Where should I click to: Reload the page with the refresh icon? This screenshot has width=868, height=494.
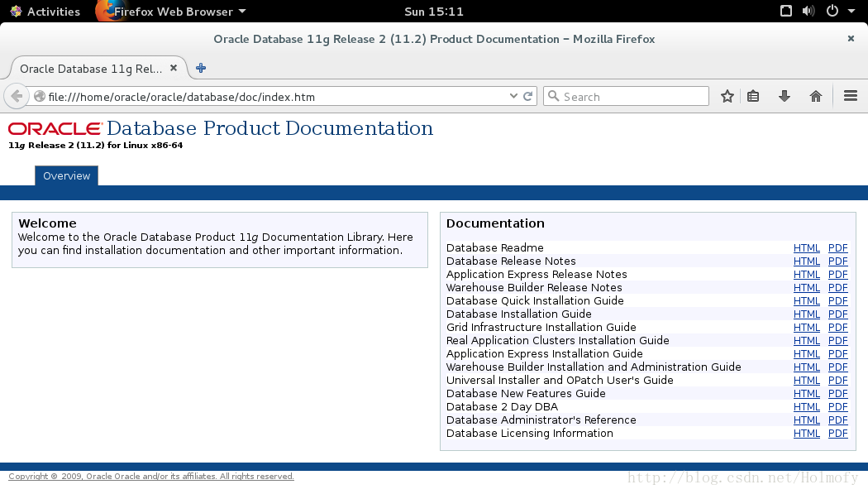point(527,96)
